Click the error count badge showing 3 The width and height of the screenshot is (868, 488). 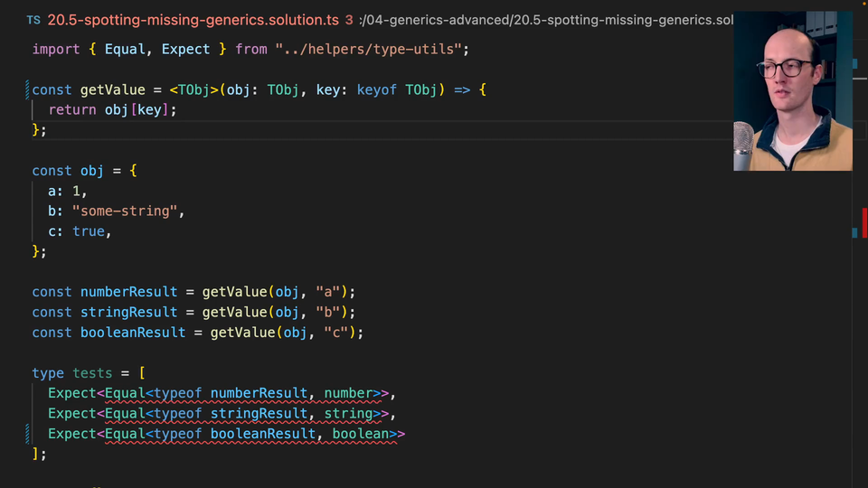point(349,19)
